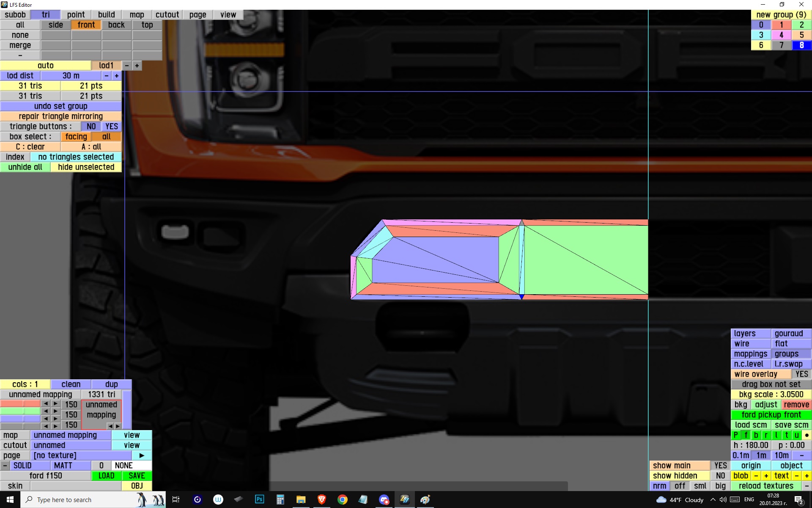Click the minus button left of SOLID

[x=5, y=466]
